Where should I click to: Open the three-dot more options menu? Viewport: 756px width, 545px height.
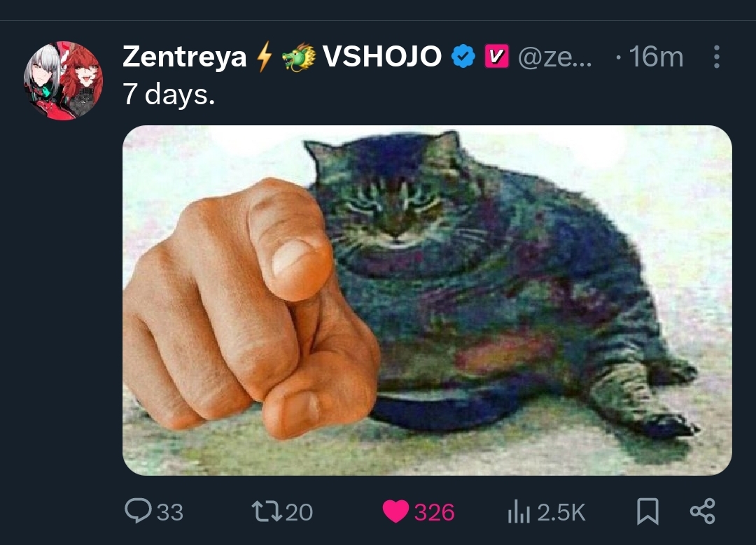717,57
